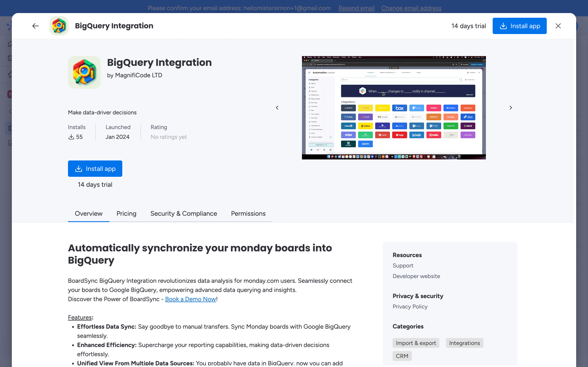The image size is (588, 367).
Task: Click the back arrow in the header
Action: coord(36,26)
